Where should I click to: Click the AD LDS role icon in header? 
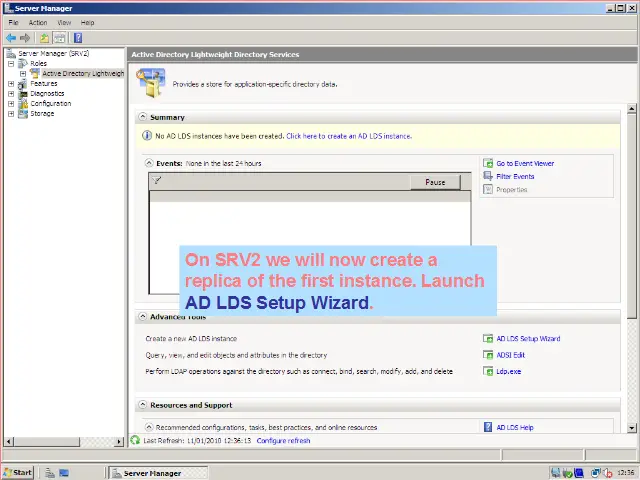pos(151,83)
